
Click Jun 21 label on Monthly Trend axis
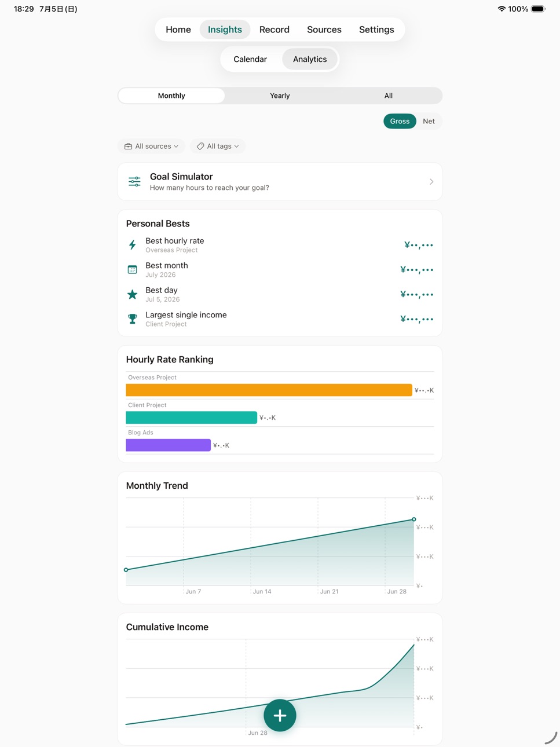(329, 592)
